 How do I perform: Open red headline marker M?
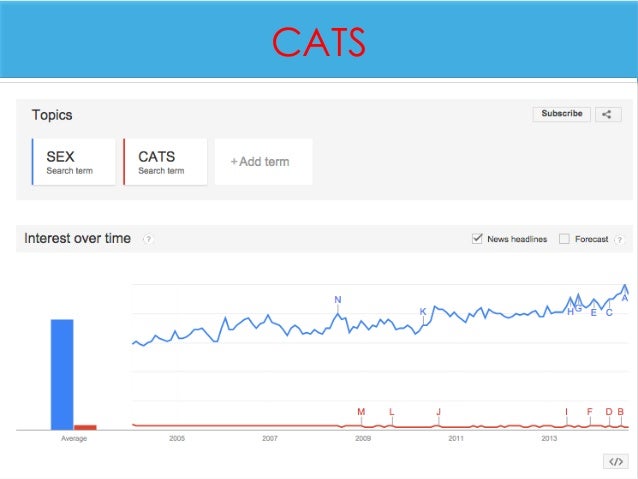click(x=361, y=412)
